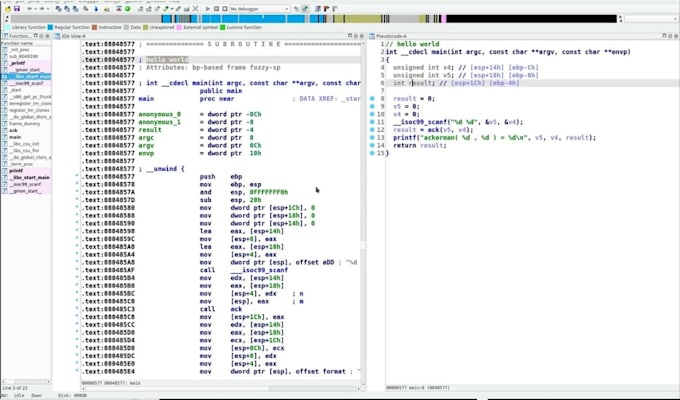This screenshot has width=680, height=400.
Task: Open the forward arrow history dropdown
Action: click(47, 9)
